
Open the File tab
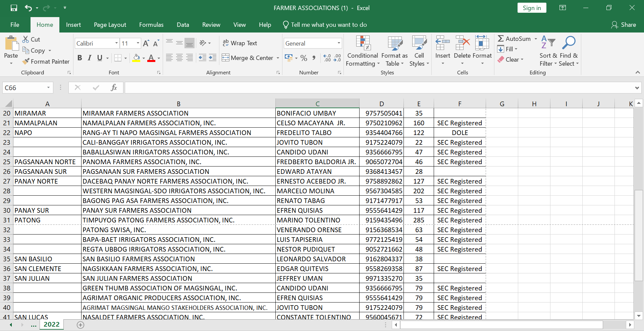tap(15, 25)
